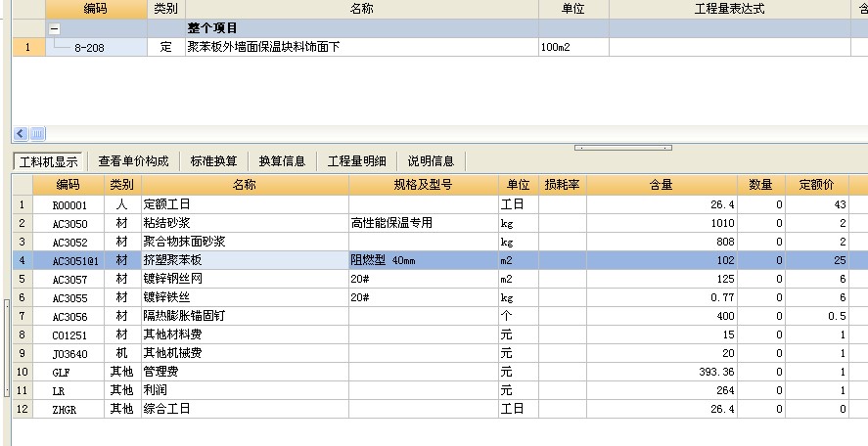Click row number 10 header in lower table

coord(23,372)
